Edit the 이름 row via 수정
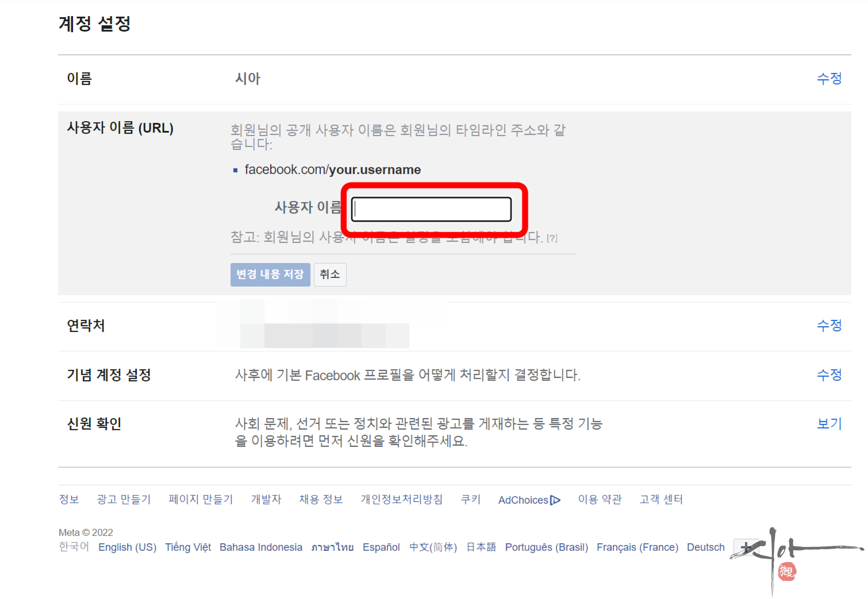868x599 pixels. point(829,79)
